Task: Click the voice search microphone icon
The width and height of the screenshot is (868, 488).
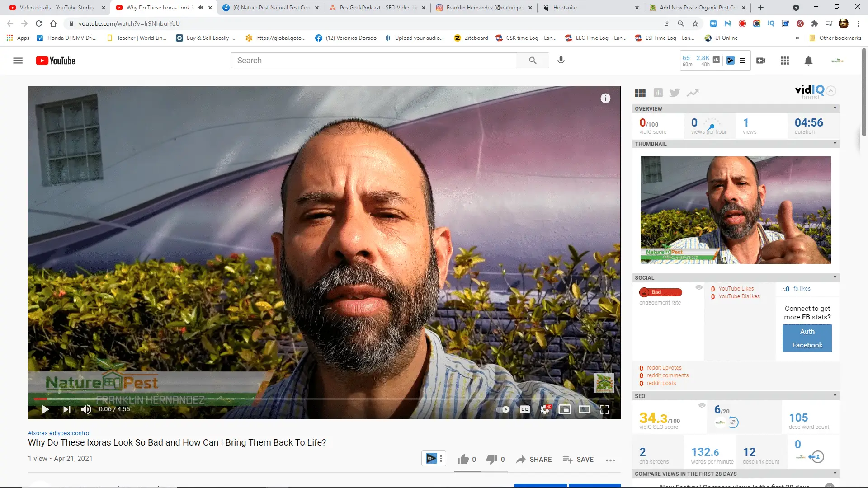Action: pyautogui.click(x=561, y=61)
